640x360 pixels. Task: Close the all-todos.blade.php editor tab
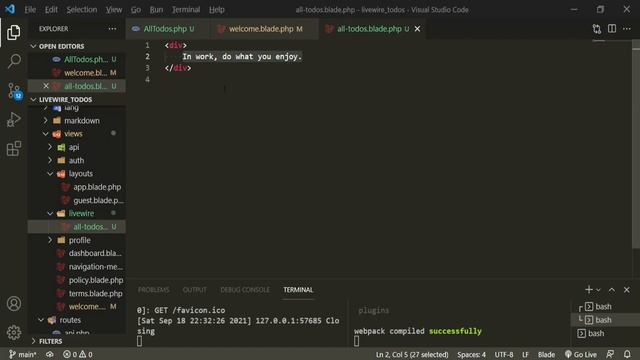[x=417, y=29]
